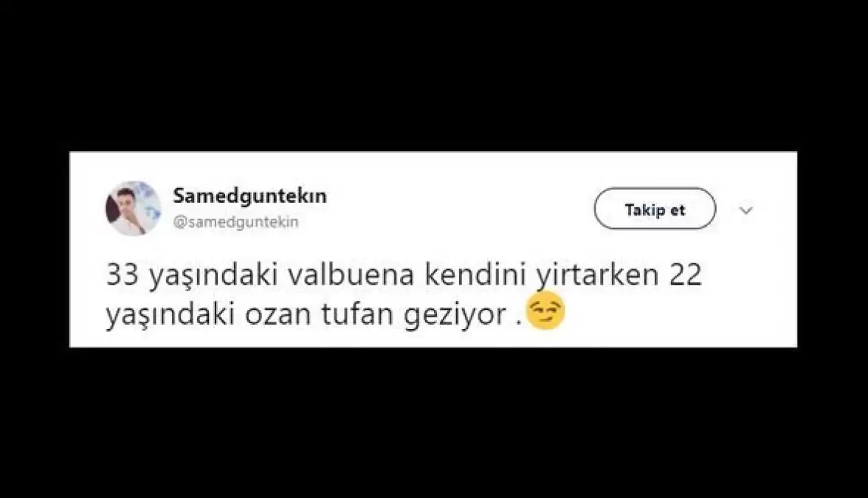
Task: Visit the @samedguntekin handle link
Action: 236,222
